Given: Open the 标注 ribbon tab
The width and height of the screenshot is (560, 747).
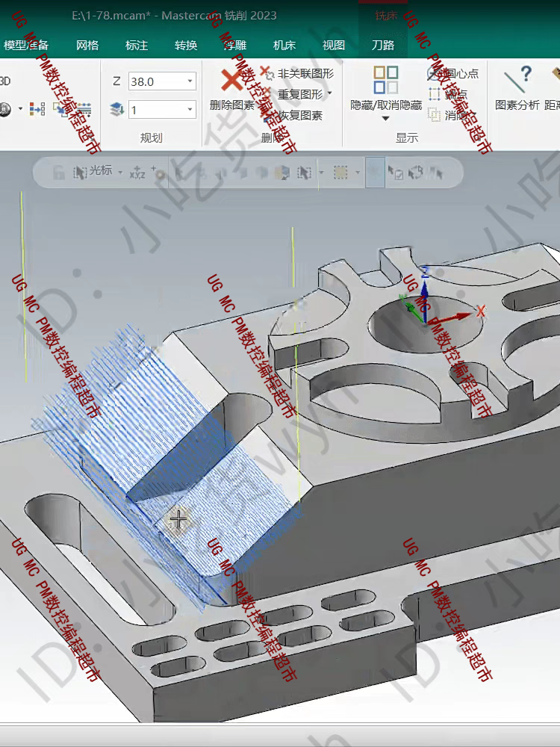Looking at the screenshot, I should point(137,46).
